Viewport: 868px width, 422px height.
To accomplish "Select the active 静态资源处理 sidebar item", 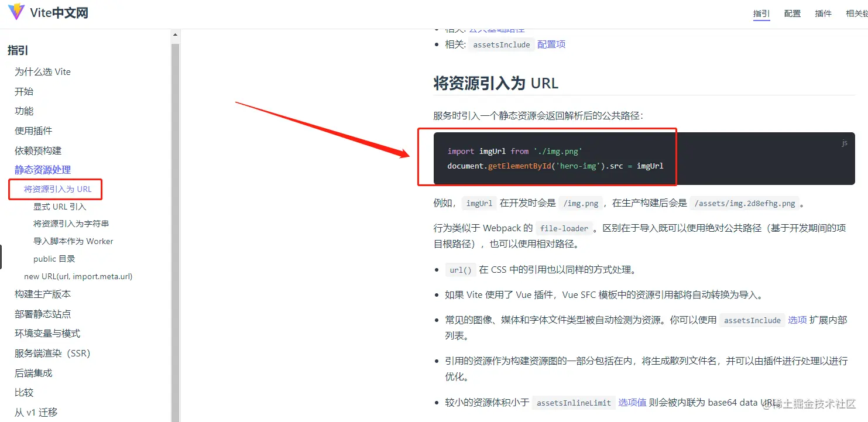I will click(43, 170).
